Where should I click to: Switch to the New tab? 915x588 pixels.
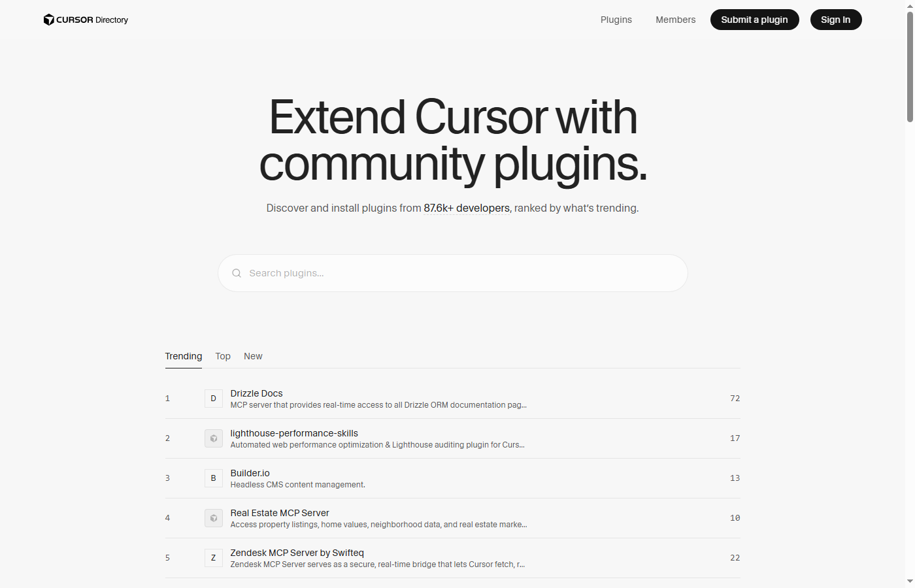point(253,356)
